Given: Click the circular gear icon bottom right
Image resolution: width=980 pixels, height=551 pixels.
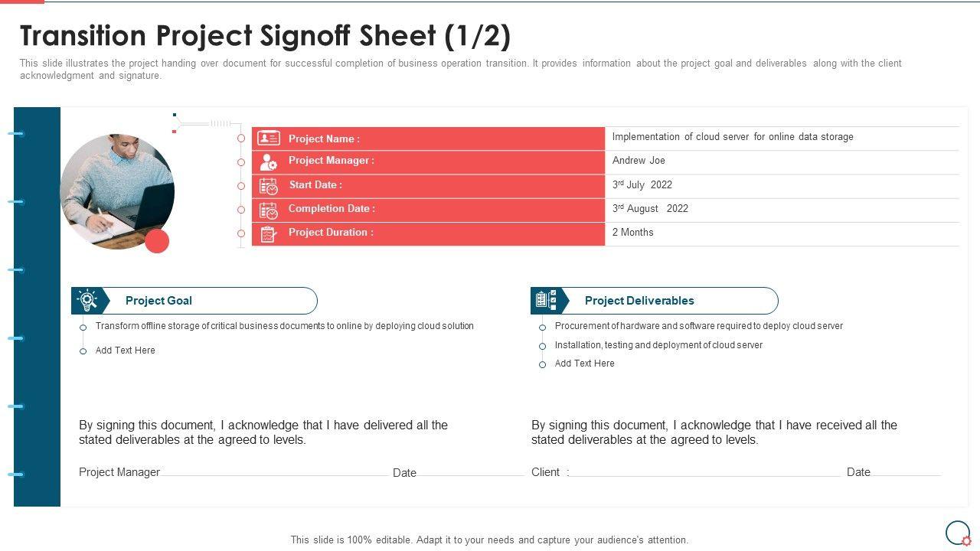Looking at the screenshot, I should tap(959, 533).
